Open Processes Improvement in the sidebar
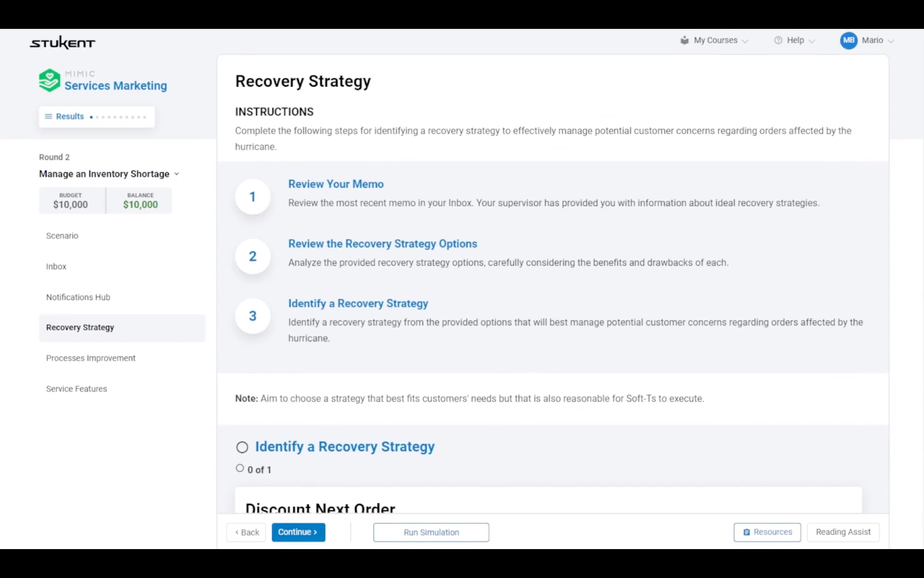 tap(91, 358)
